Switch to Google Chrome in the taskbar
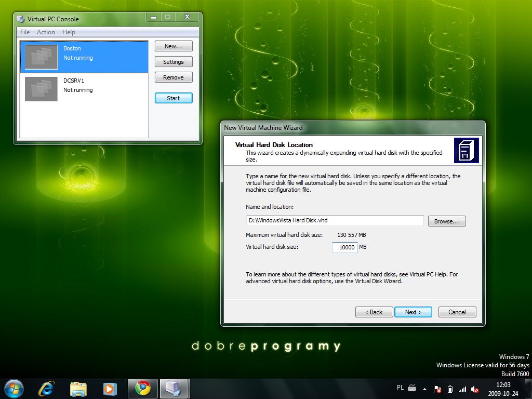 [143, 389]
